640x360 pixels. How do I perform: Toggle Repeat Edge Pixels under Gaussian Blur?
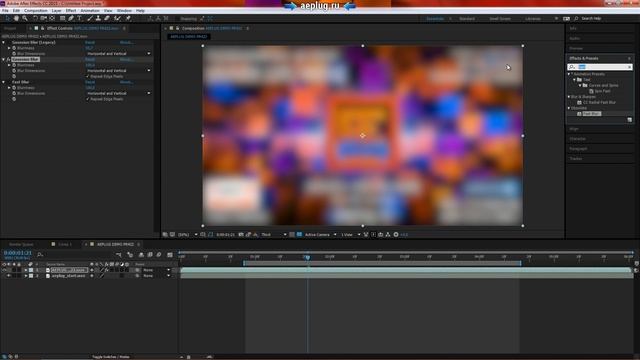(x=87, y=76)
